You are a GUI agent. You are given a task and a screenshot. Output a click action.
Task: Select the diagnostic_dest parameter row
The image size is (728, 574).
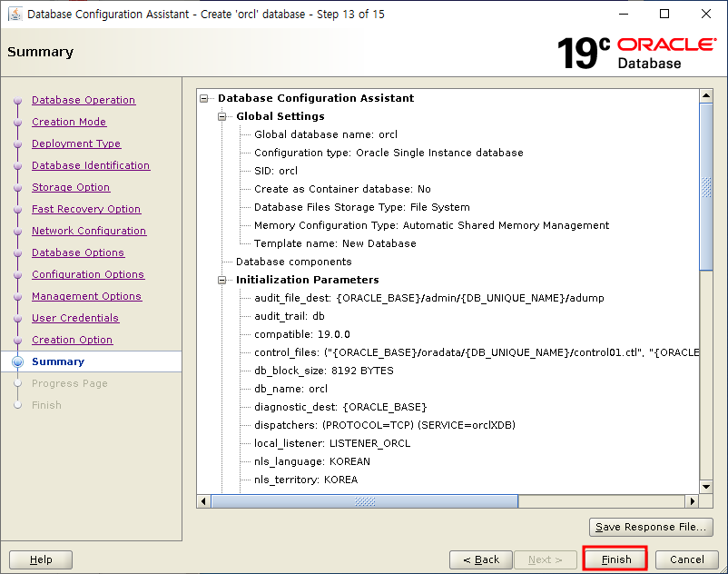tap(340, 407)
